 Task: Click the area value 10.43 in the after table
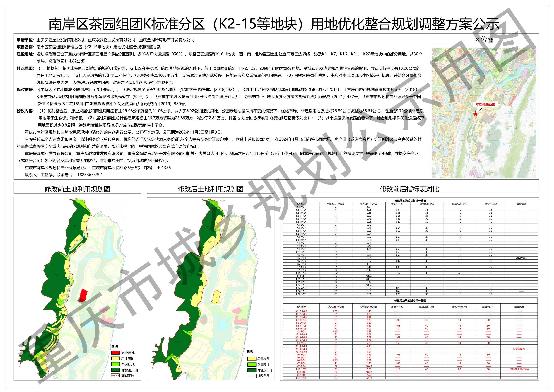pyautogui.click(x=369, y=366)
